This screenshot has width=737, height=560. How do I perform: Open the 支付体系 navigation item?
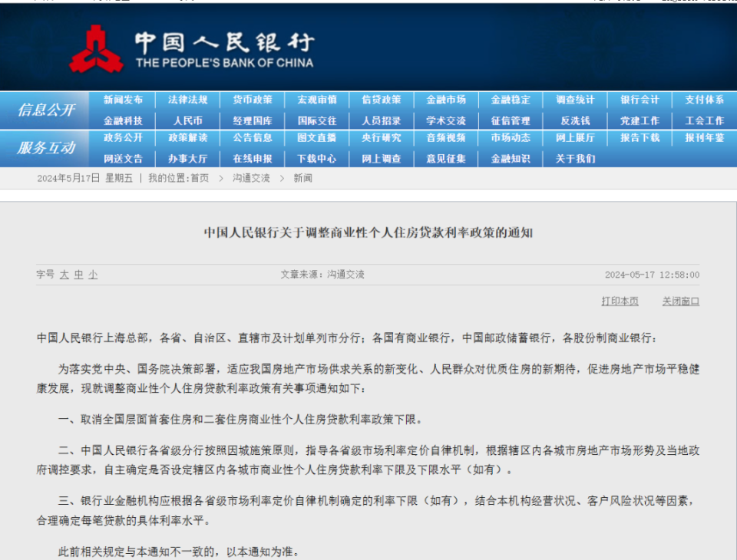tap(704, 100)
